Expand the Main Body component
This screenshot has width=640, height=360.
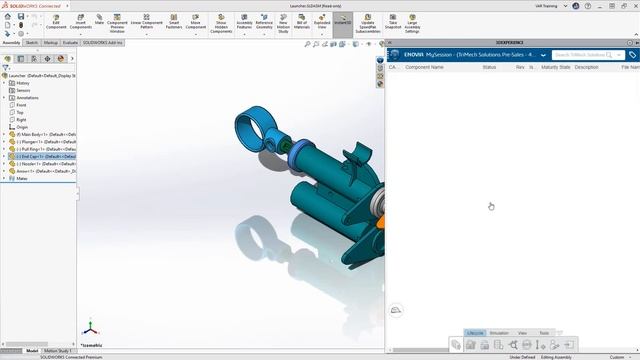4,134
